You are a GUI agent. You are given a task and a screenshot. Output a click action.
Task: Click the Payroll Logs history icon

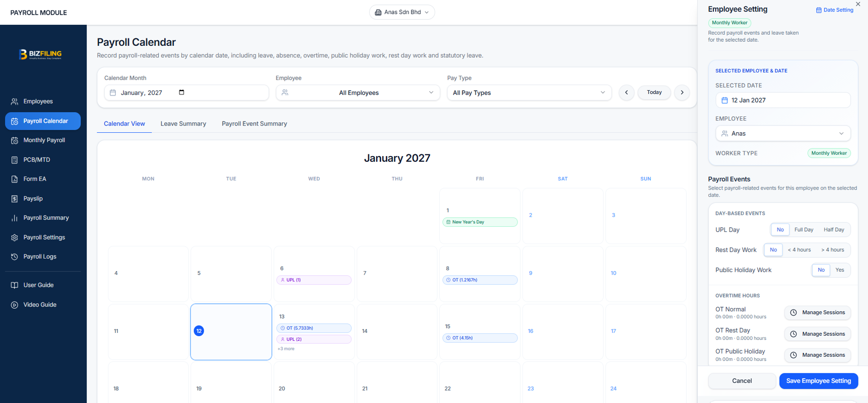15,256
